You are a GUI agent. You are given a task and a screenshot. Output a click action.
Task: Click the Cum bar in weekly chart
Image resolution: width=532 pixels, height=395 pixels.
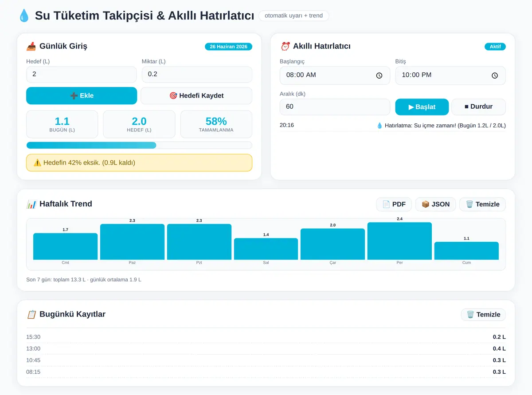click(x=466, y=251)
